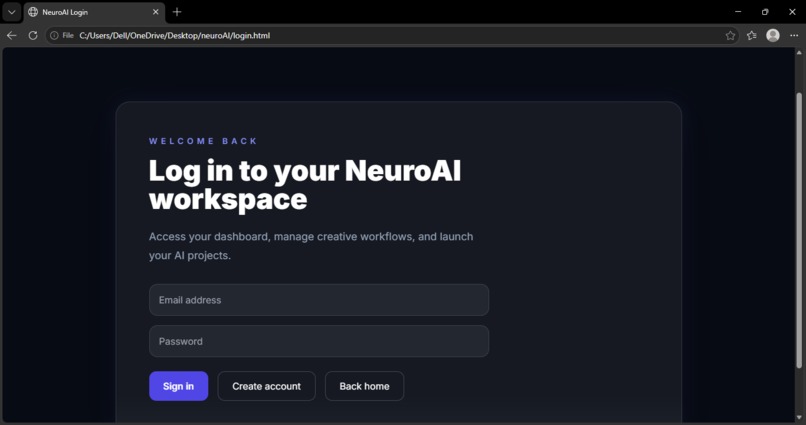Click the scrollbar up arrow

click(799, 52)
